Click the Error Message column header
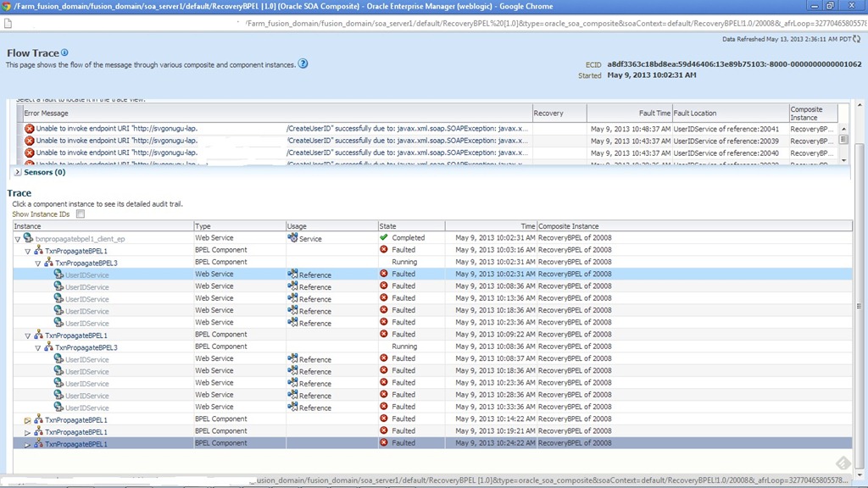The image size is (868, 488). click(47, 113)
